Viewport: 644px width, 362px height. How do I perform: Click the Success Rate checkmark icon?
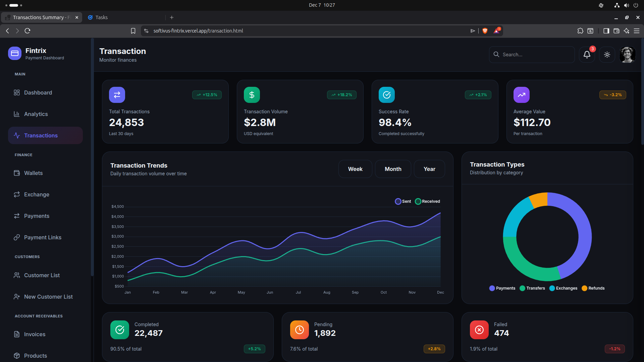coord(387,95)
